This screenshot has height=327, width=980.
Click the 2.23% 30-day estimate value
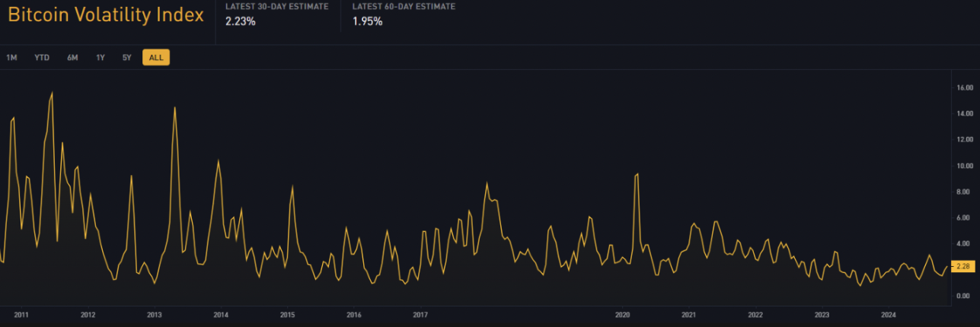pyautogui.click(x=241, y=21)
